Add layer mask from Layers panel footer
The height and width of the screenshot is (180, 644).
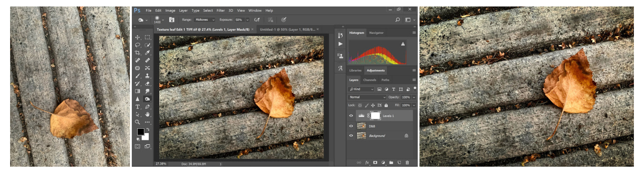pyautogui.click(x=375, y=163)
